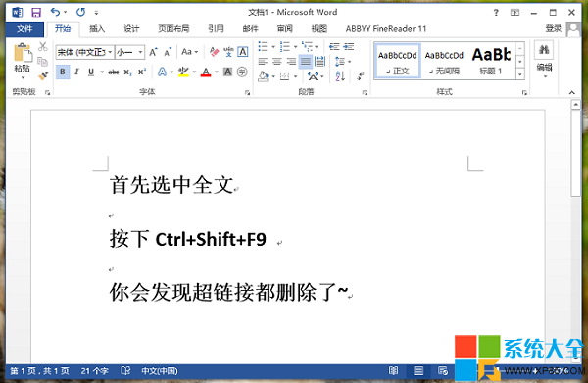Decrease the paragraph indent

pos(334,46)
